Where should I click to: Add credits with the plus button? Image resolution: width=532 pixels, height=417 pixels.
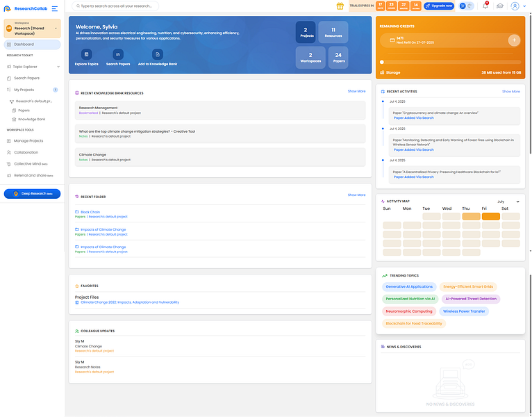[x=514, y=40]
